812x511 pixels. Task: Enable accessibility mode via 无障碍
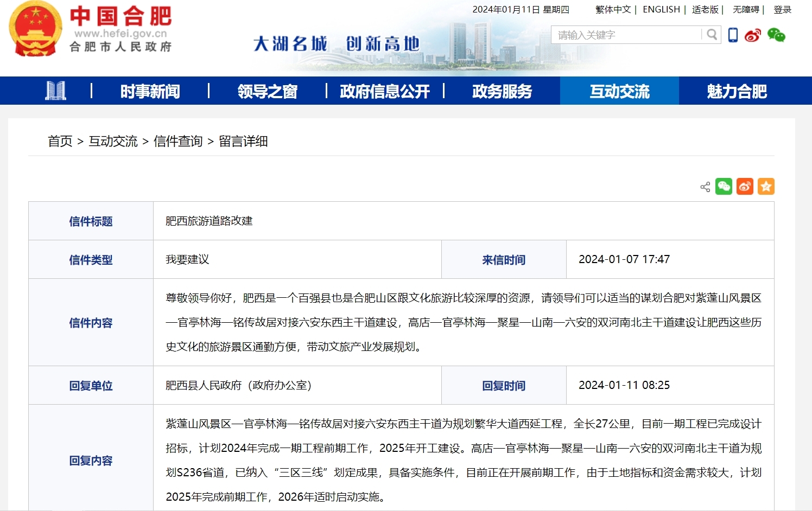tap(745, 10)
